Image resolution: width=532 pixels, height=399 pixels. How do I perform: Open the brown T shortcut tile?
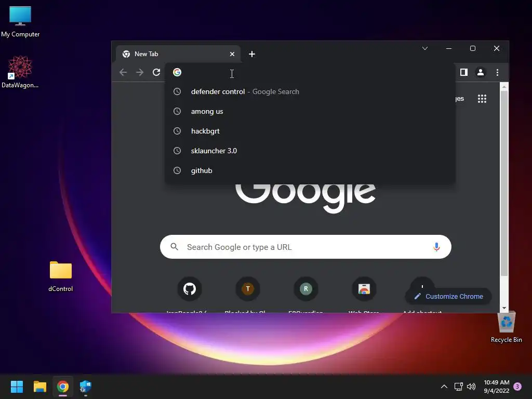[x=248, y=289]
